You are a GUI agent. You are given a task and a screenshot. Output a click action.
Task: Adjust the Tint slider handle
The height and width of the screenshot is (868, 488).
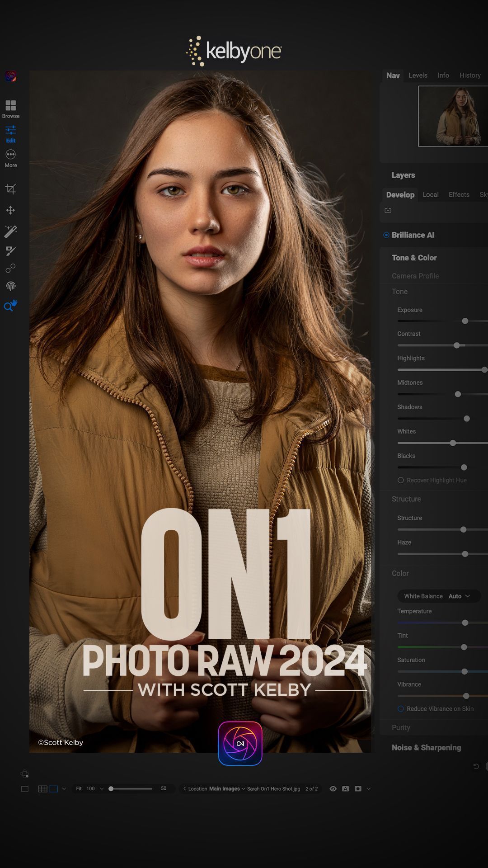pos(464,647)
